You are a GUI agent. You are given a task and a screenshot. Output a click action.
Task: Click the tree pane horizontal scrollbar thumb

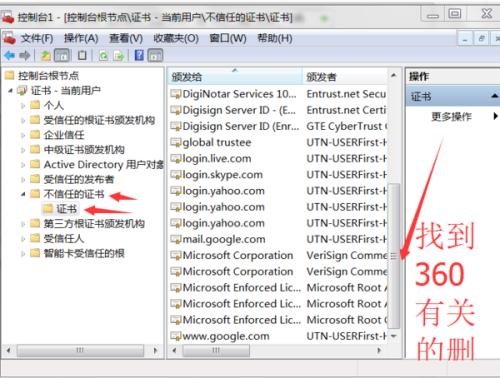[x=80, y=350]
